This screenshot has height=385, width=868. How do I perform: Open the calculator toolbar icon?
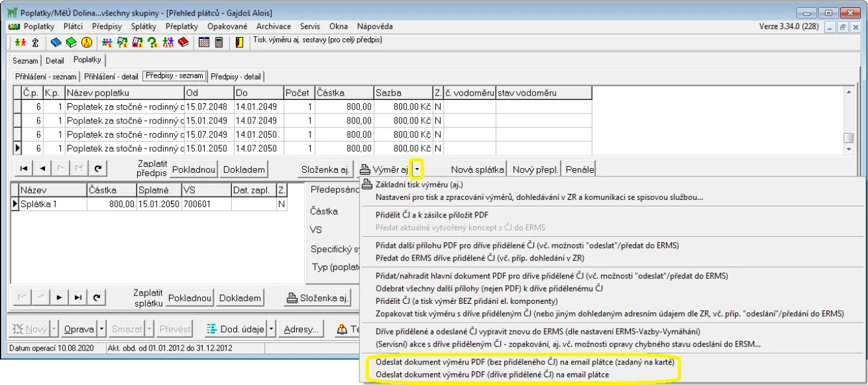(219, 43)
